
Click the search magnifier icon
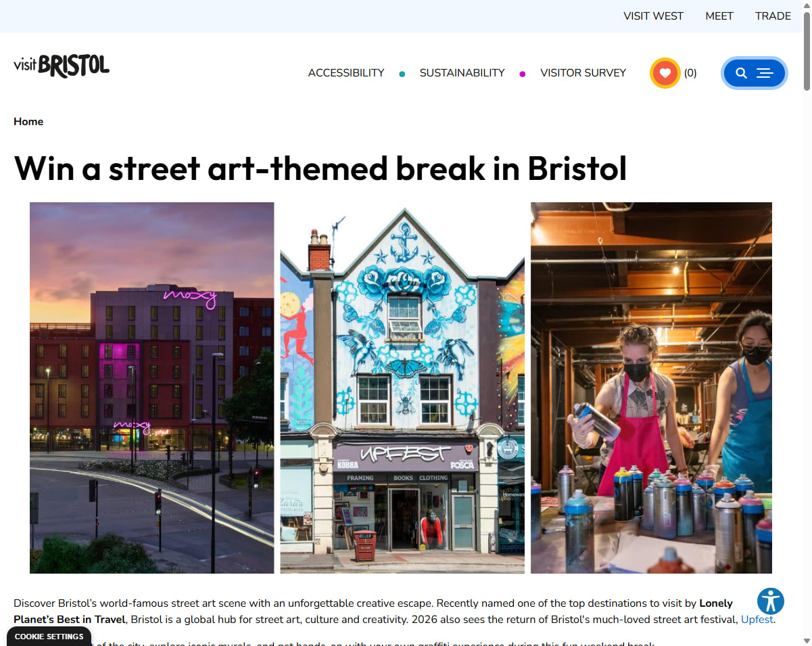(742, 73)
